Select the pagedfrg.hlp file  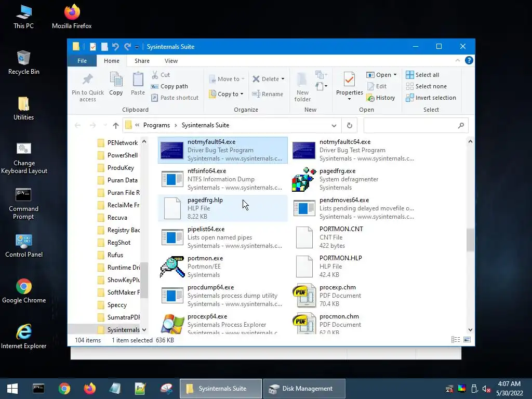tap(222, 208)
